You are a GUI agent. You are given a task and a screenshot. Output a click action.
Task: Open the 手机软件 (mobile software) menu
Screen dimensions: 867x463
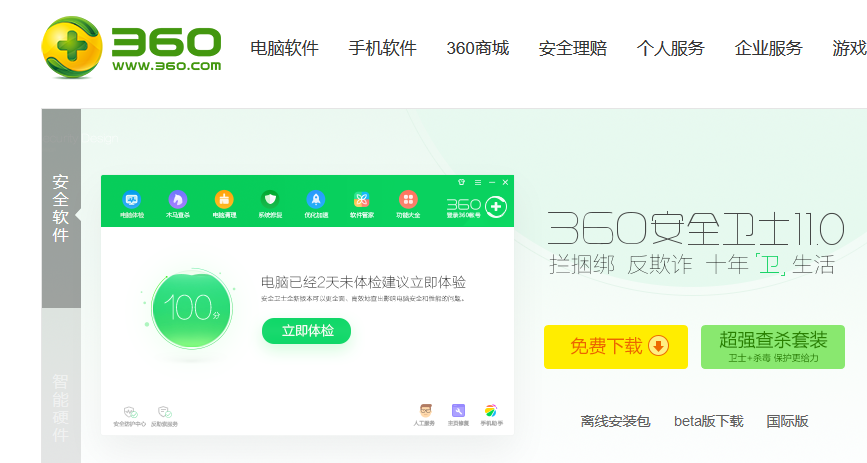(x=382, y=48)
